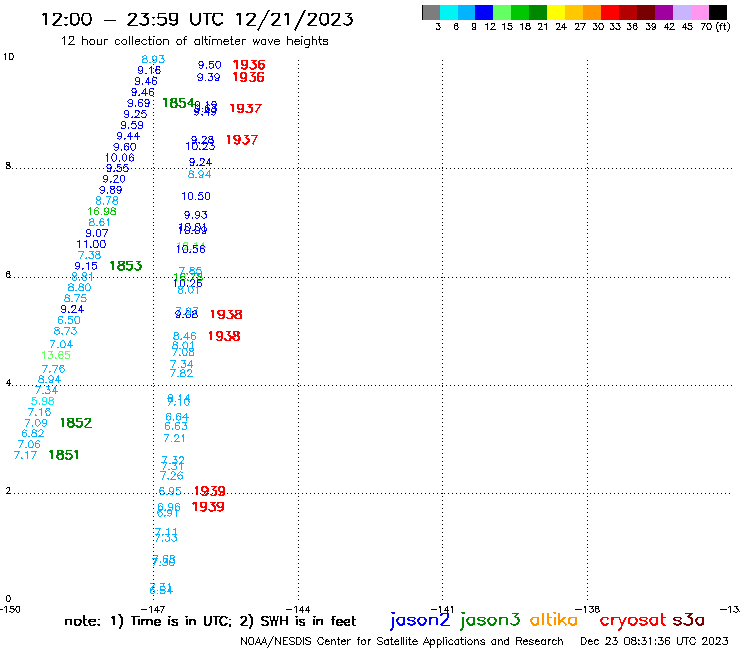The image size is (740, 650).
Task: Click the wave height value '8.46'
Action: click(185, 336)
